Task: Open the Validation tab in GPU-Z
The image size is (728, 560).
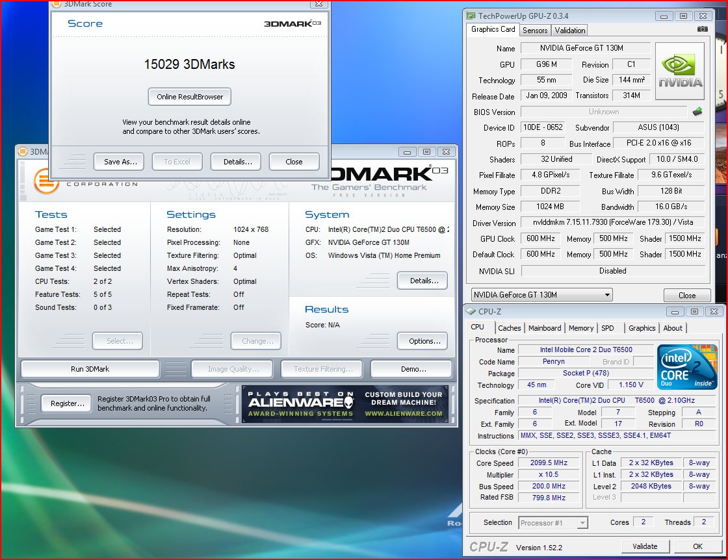Action: coord(569,30)
